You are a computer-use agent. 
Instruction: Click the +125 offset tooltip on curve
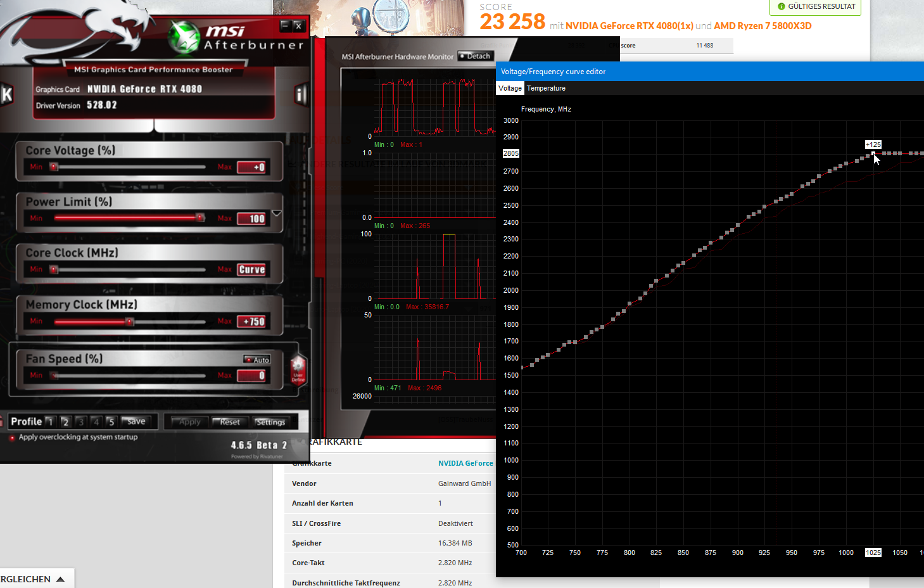[x=873, y=144]
